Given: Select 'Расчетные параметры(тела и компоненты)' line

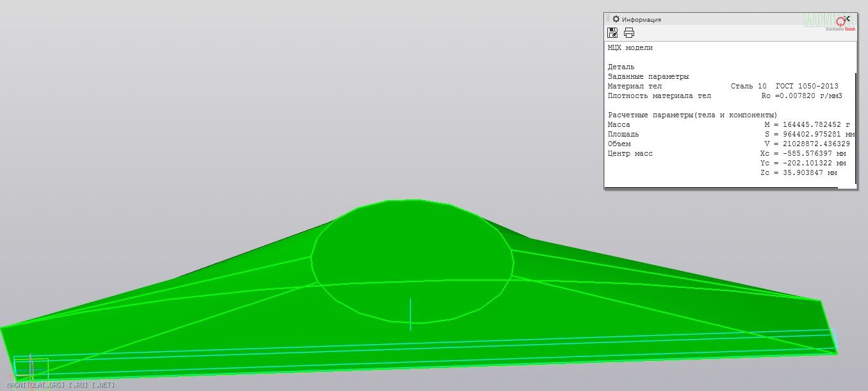Looking at the screenshot, I should [x=692, y=115].
